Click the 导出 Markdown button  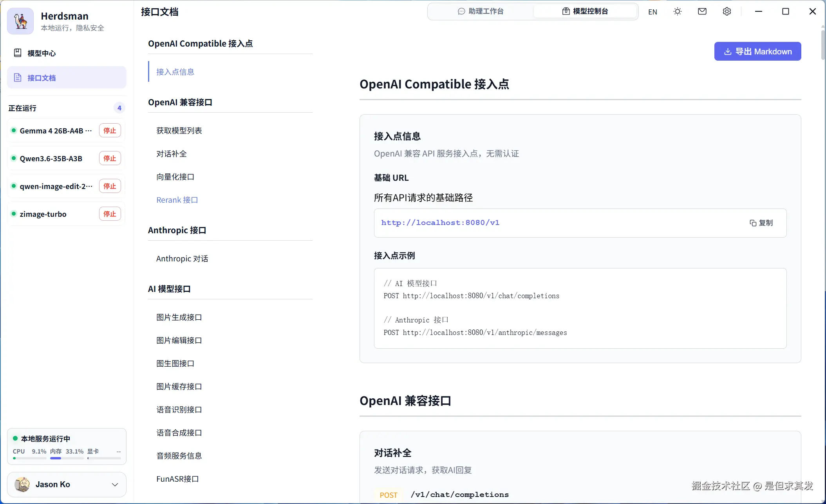click(757, 51)
